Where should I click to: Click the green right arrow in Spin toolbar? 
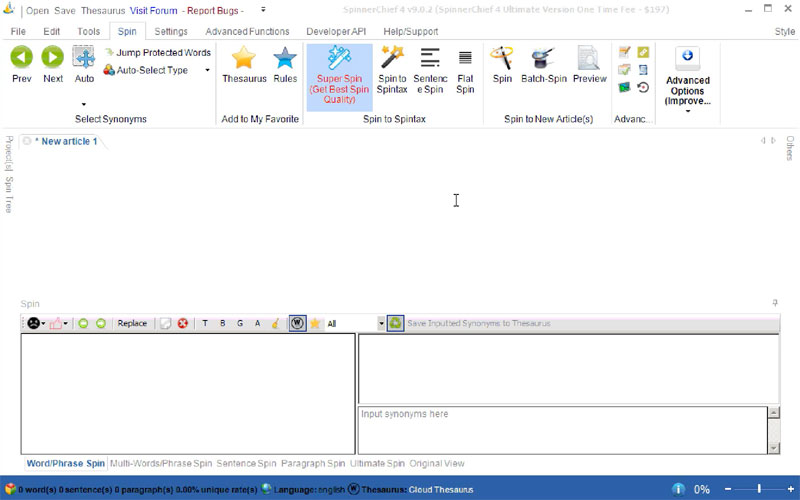tap(101, 323)
